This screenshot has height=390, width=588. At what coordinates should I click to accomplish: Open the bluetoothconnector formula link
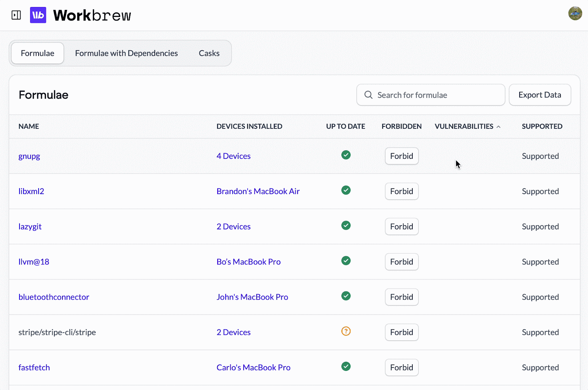click(54, 297)
